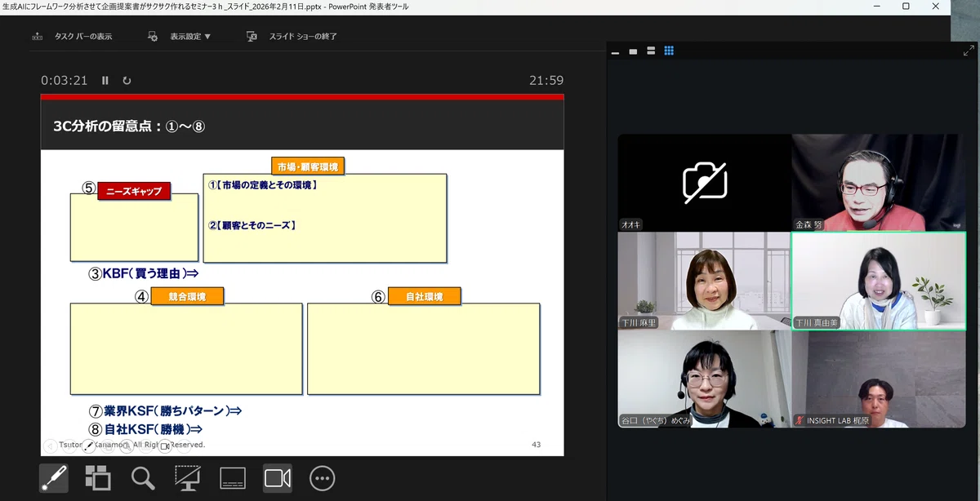Open the Display Settings (表示設定) dropdown
The height and width of the screenshot is (501, 980).
point(190,37)
